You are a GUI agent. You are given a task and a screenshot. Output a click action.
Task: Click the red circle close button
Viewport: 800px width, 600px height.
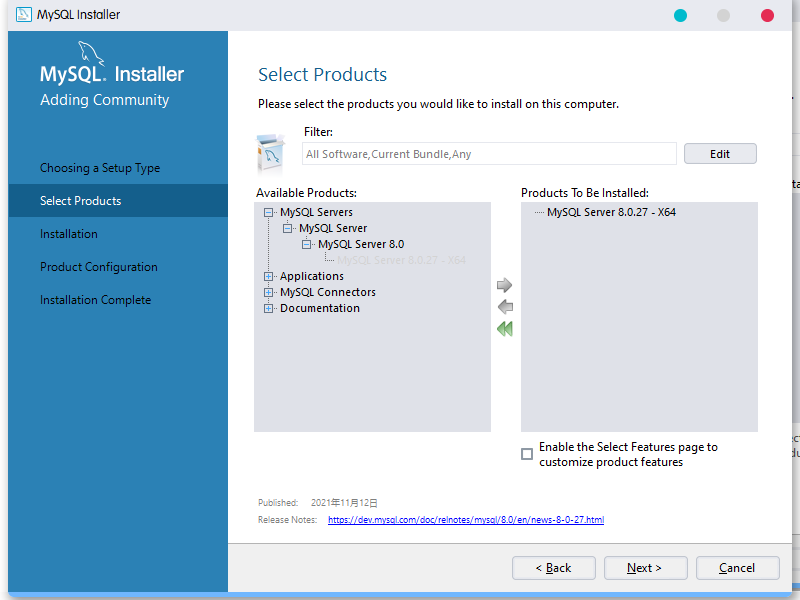767,15
